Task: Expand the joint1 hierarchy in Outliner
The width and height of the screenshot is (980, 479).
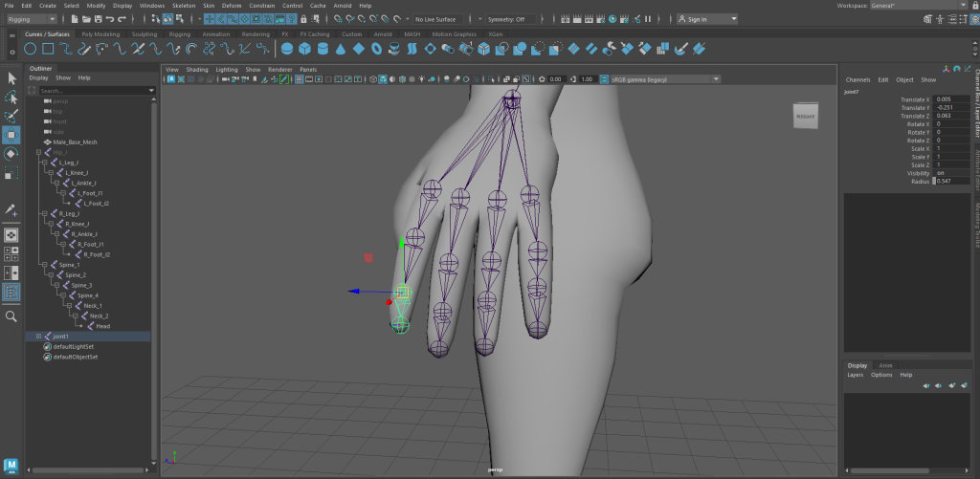Action: coord(37,337)
